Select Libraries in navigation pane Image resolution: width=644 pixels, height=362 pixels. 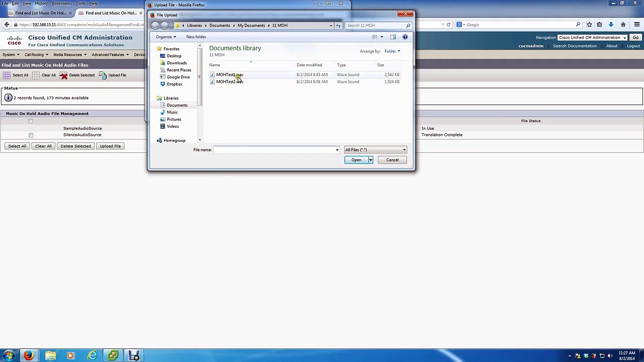pos(171,98)
